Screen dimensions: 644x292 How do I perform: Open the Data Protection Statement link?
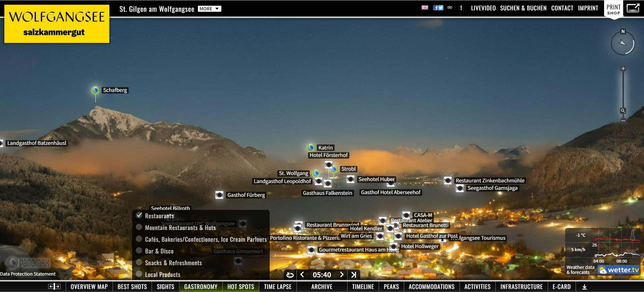point(28,274)
